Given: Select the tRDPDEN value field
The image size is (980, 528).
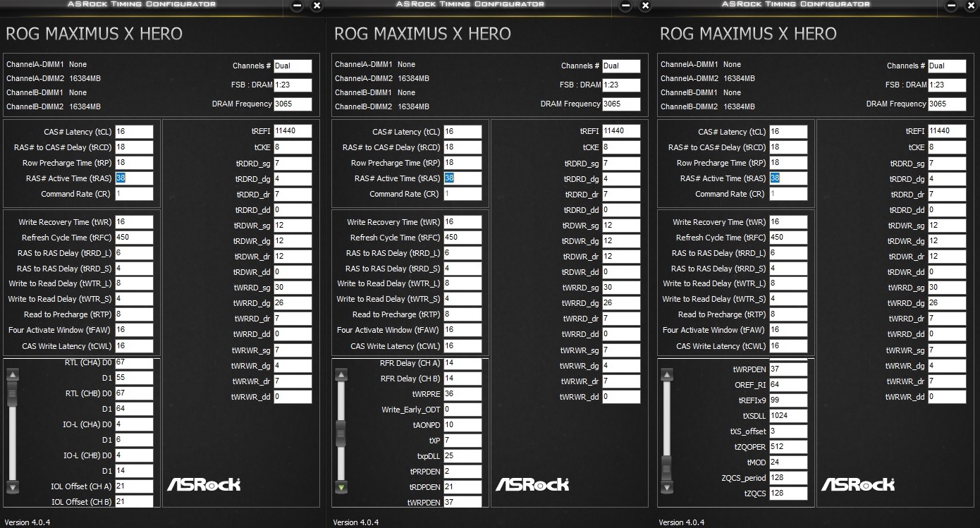Looking at the screenshot, I should pos(463,486).
